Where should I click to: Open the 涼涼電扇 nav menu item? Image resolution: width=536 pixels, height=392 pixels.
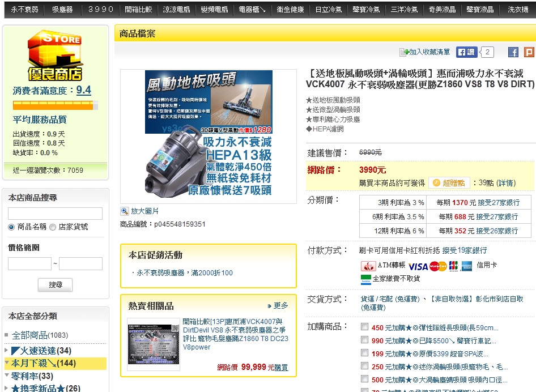tap(176, 10)
